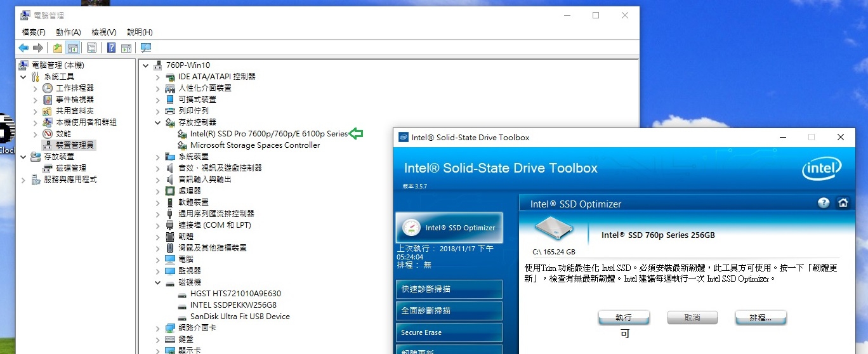This screenshot has width=868, height=354.
Task: Expand the 通用序列匯流排控制器 category
Action: click(x=158, y=214)
